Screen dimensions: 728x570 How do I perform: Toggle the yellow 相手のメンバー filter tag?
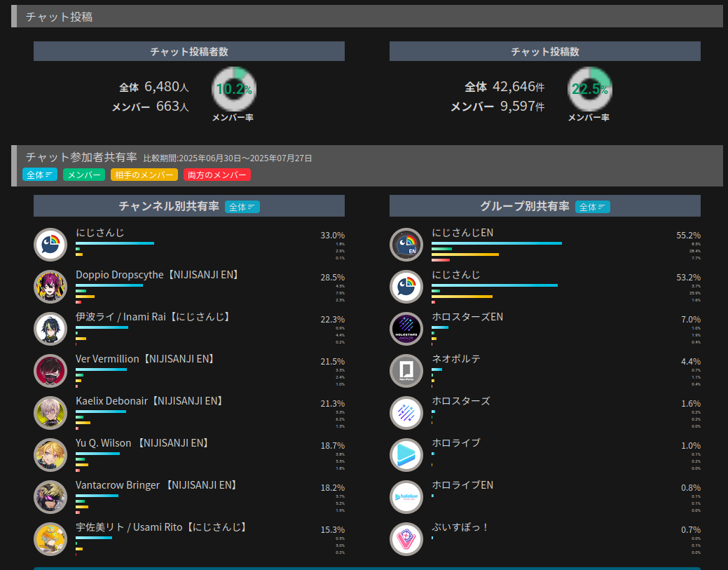[x=144, y=175]
